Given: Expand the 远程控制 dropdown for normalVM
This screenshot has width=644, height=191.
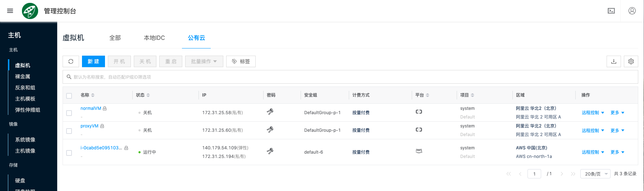Looking at the screenshot, I should tap(593, 113).
